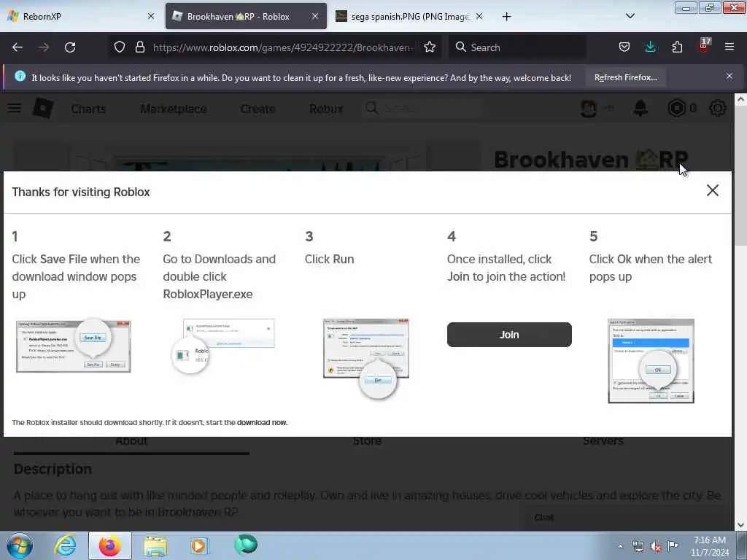
Task: Switch to the sega spanish.PNG tab
Action: tap(410, 16)
